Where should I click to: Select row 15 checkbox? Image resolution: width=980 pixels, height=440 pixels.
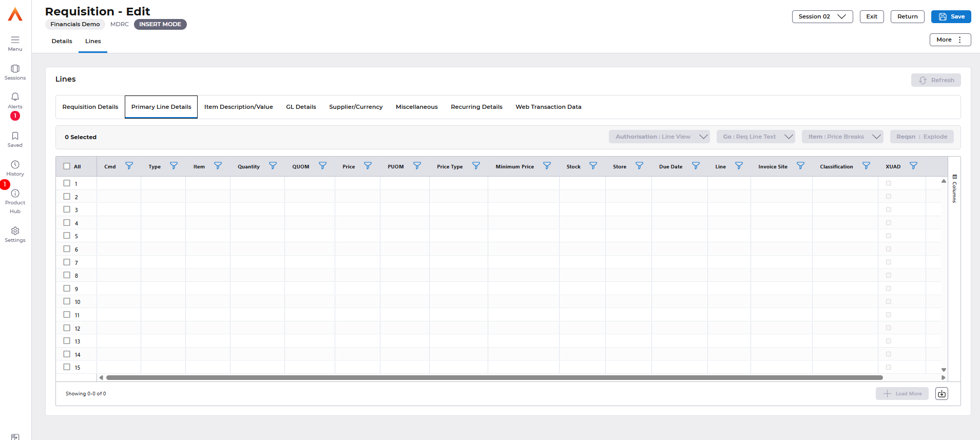click(x=67, y=367)
